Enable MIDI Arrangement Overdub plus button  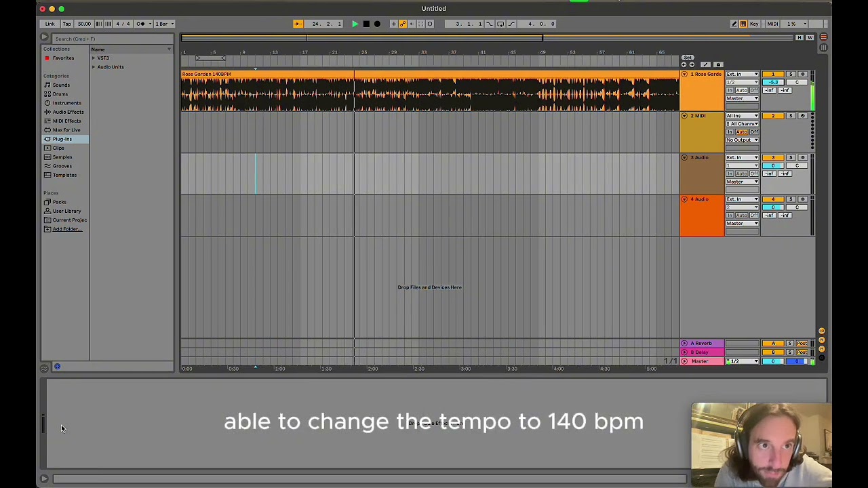[393, 24]
